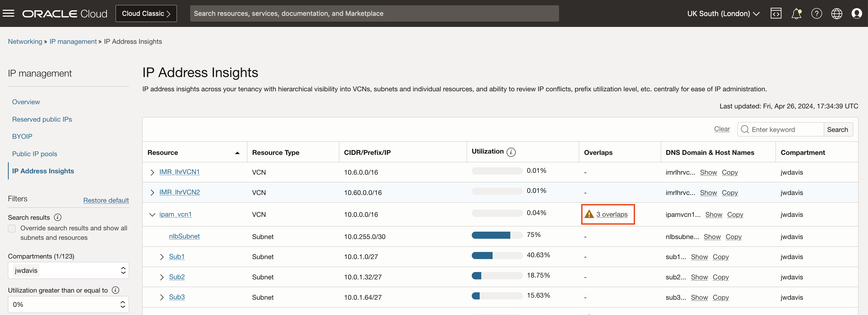Image resolution: width=868 pixels, height=315 pixels.
Task: Expand the IMR_lhrVCN1 row
Action: tap(152, 172)
